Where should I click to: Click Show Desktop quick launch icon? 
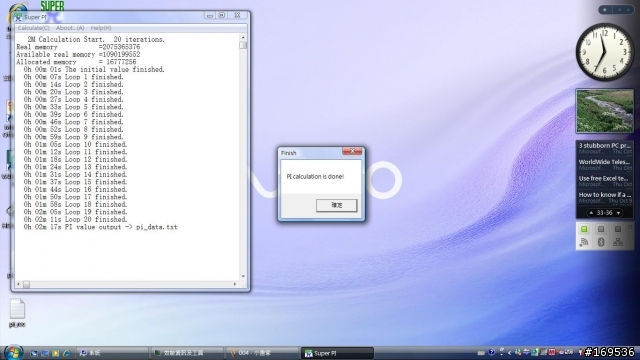point(34,353)
